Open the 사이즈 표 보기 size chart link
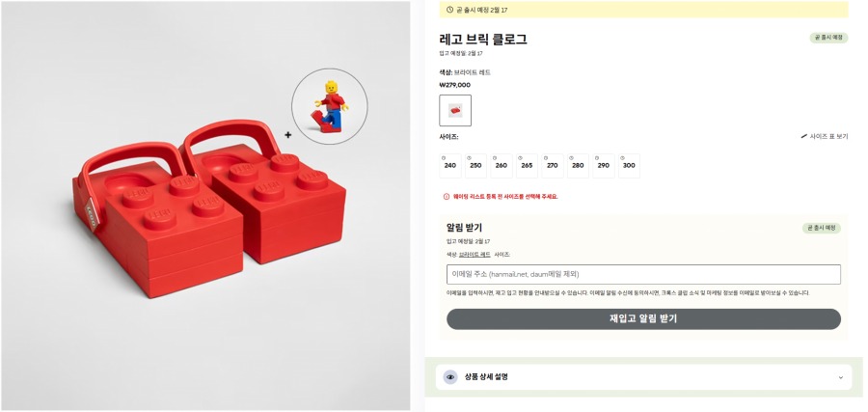 pos(828,136)
